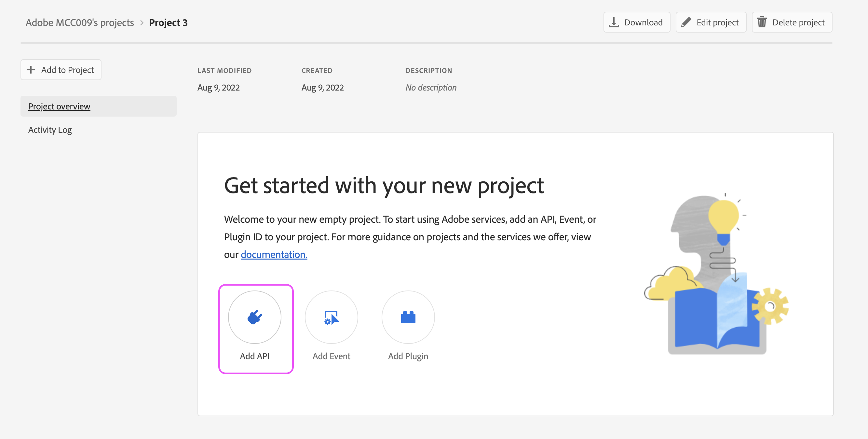The image size is (868, 439).
Task: Open the Add to Project menu
Action: [61, 70]
